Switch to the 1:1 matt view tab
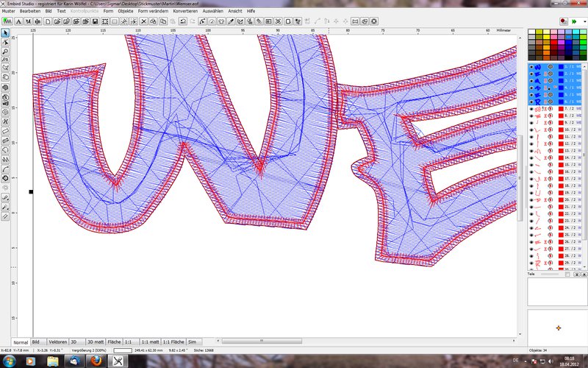The width and height of the screenshot is (588, 368). point(151,342)
